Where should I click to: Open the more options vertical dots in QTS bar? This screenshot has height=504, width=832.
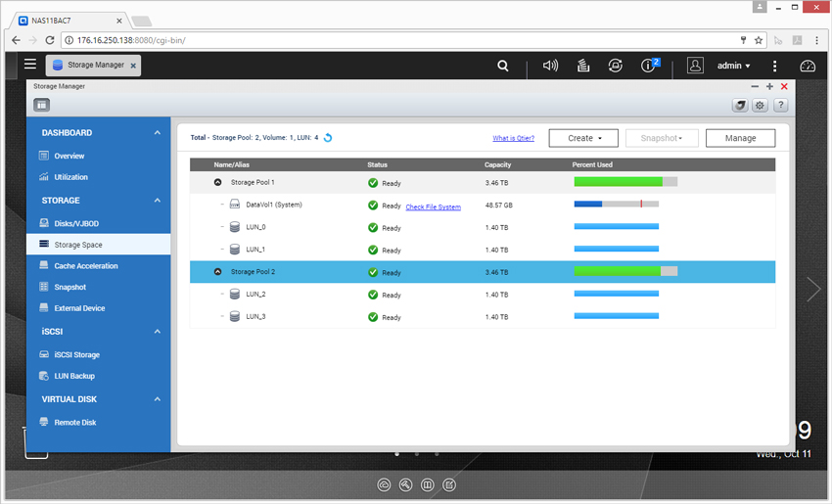click(774, 66)
